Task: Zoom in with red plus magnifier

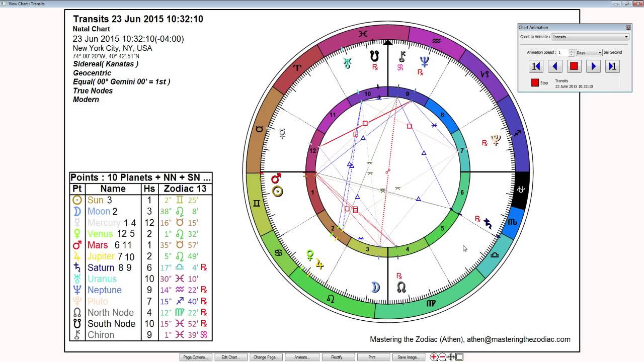Action: (x=434, y=357)
